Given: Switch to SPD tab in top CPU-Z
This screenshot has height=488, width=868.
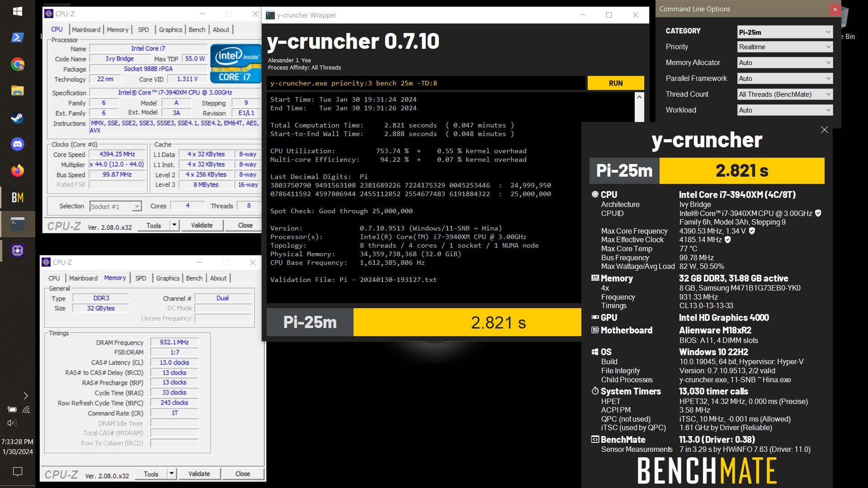Looking at the screenshot, I should pyautogui.click(x=143, y=29).
